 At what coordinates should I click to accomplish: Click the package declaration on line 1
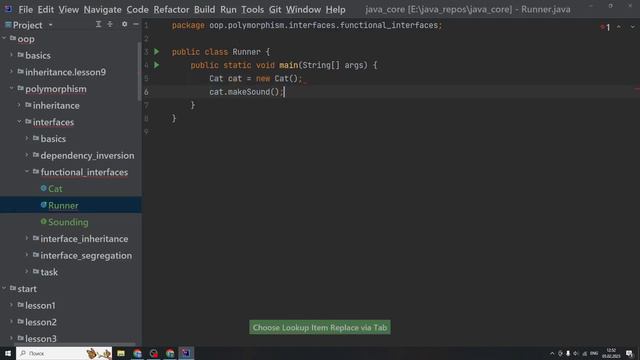(307, 25)
